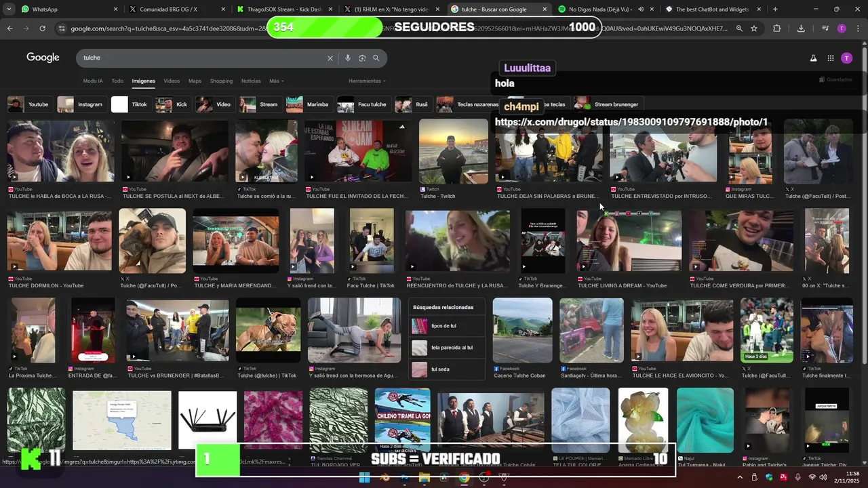Filter images by Marimba chip
The image size is (868, 488).
click(x=309, y=104)
